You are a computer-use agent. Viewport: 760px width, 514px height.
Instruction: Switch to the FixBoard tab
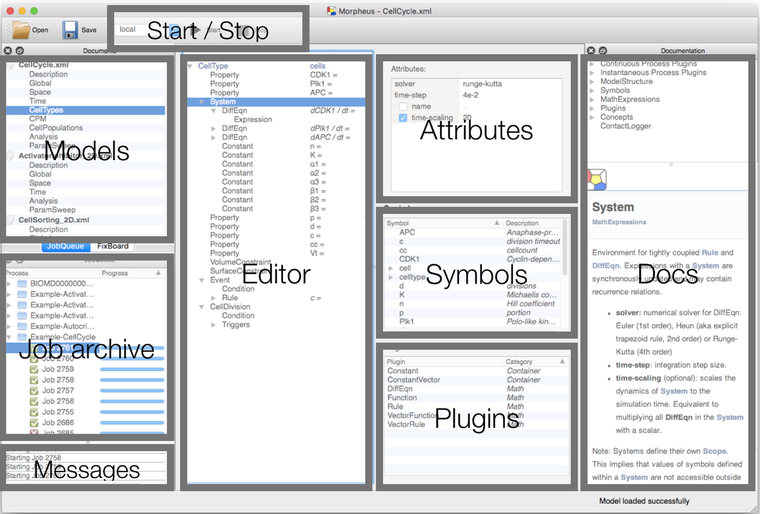click(112, 246)
